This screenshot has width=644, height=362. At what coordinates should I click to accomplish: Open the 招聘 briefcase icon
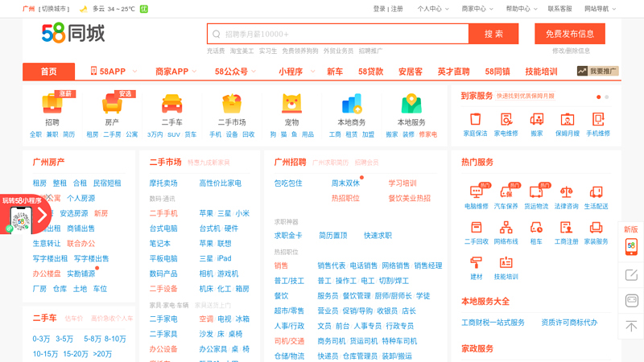point(52,104)
